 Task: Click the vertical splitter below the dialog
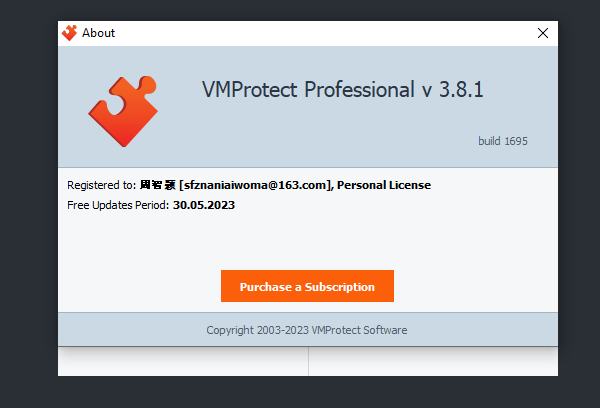pos(308,361)
